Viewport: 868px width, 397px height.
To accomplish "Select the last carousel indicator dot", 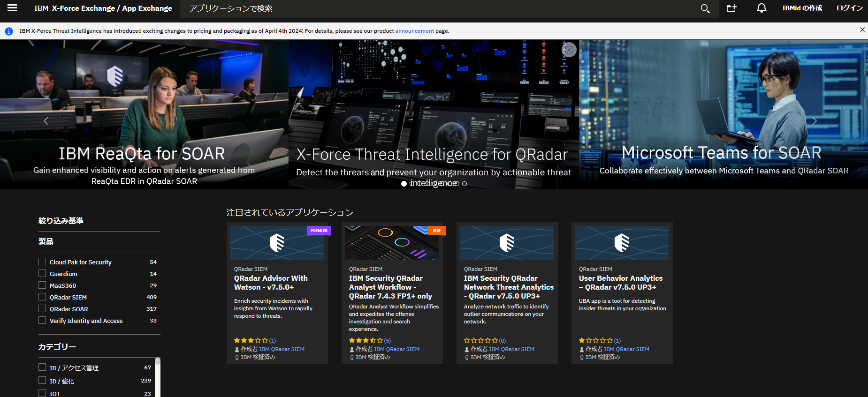I will click(x=464, y=184).
